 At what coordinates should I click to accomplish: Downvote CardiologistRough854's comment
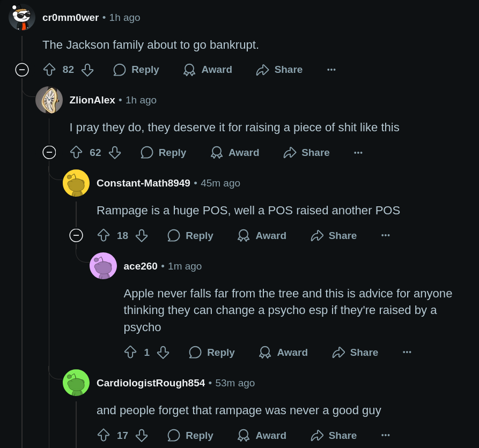pos(142,435)
